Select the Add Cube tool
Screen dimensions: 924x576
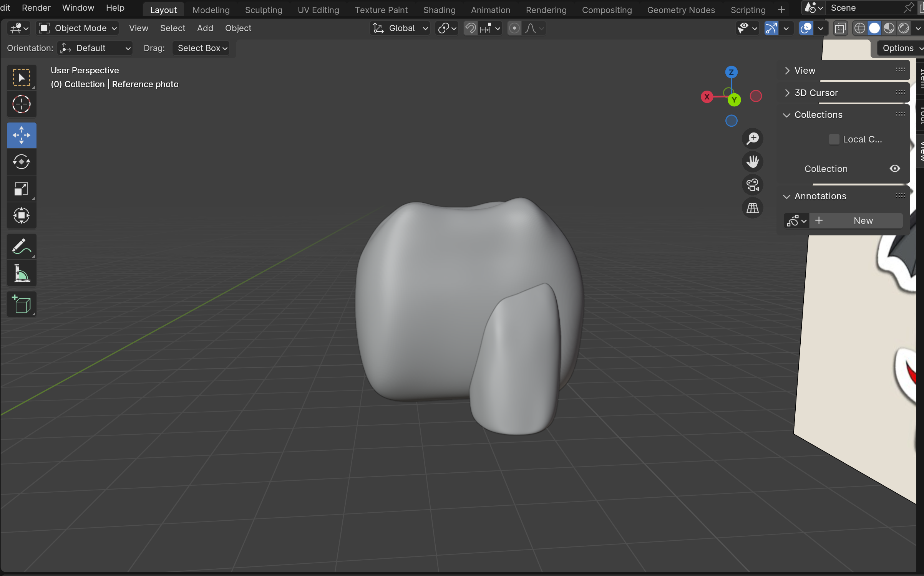tap(22, 304)
